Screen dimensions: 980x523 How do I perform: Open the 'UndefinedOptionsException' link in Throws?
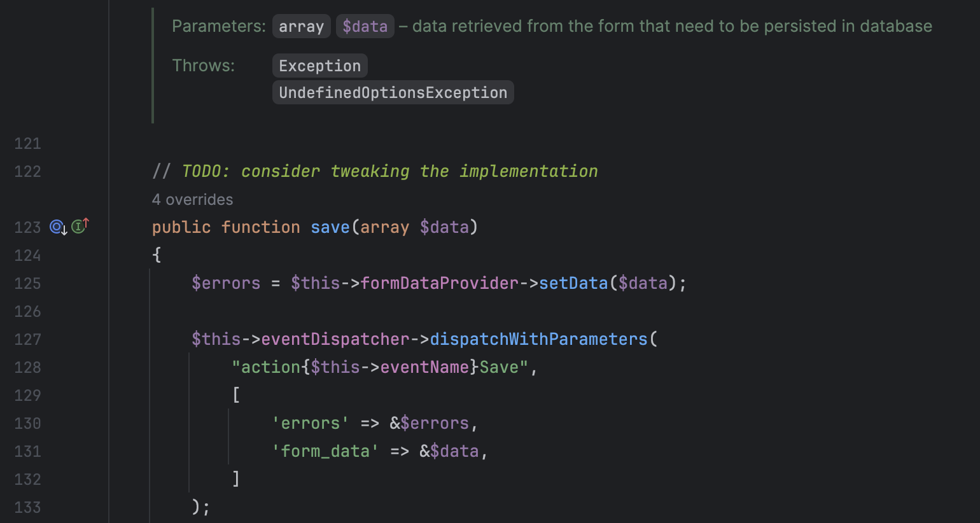(393, 93)
